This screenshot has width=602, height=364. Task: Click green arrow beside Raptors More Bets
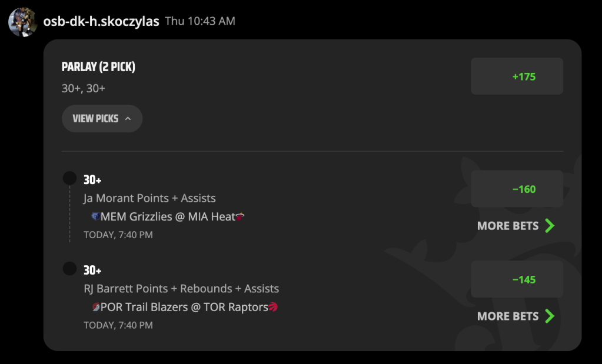coord(550,316)
